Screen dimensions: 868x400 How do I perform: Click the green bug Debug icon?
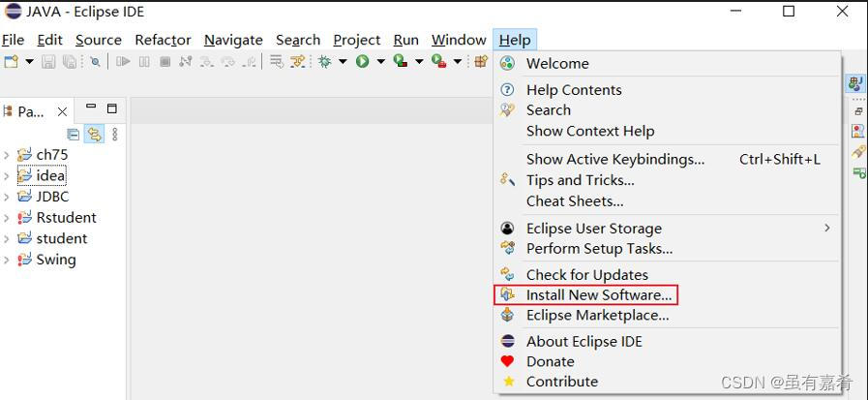325,61
